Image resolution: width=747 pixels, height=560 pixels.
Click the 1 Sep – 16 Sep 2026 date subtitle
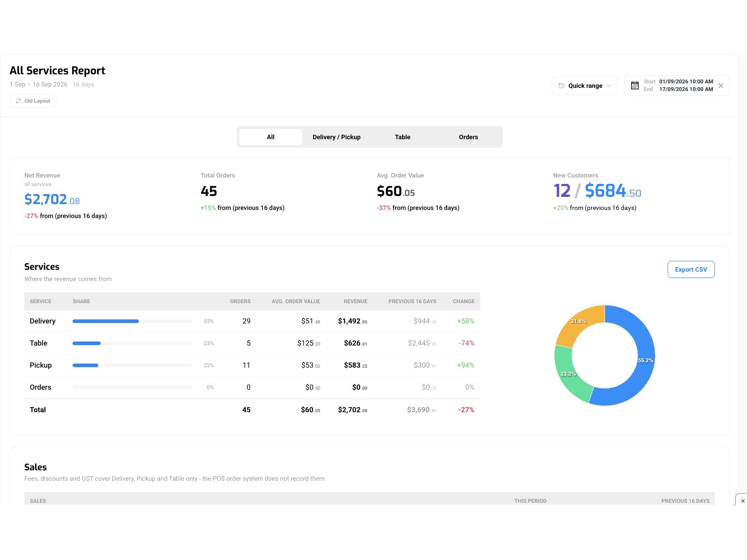pyautogui.click(x=38, y=84)
